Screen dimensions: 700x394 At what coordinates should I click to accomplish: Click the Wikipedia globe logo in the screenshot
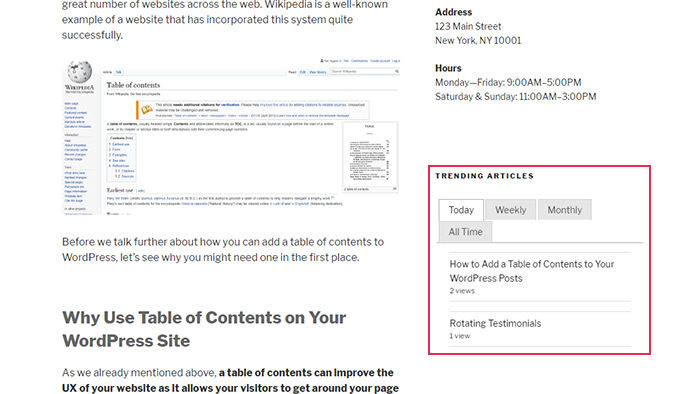pyautogui.click(x=79, y=71)
